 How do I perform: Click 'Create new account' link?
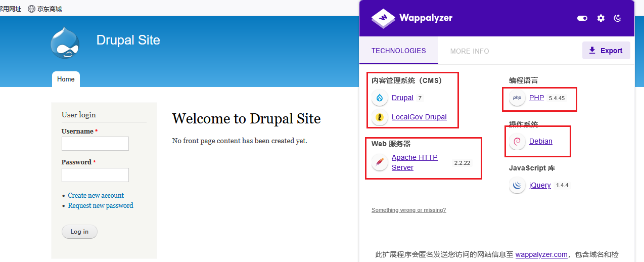96,195
